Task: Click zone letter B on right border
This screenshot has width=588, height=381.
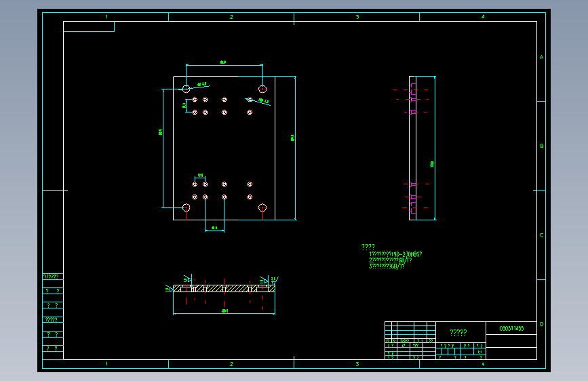Action: tap(541, 146)
